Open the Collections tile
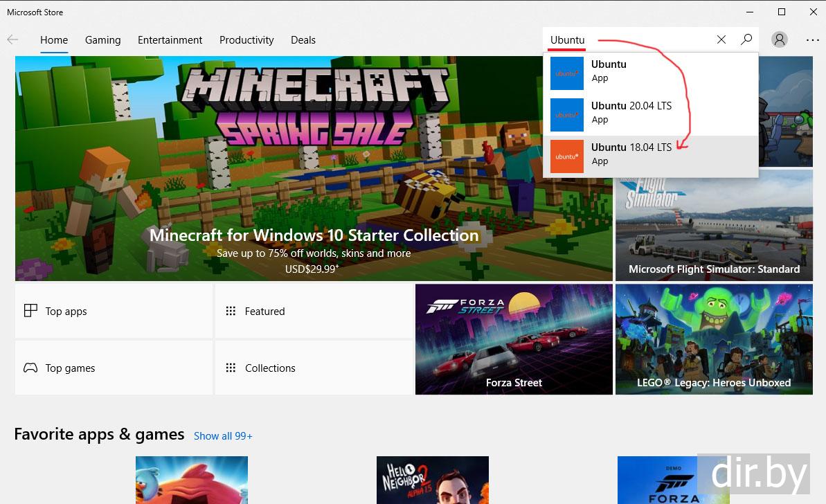Image resolution: width=826 pixels, height=504 pixels. (x=314, y=368)
